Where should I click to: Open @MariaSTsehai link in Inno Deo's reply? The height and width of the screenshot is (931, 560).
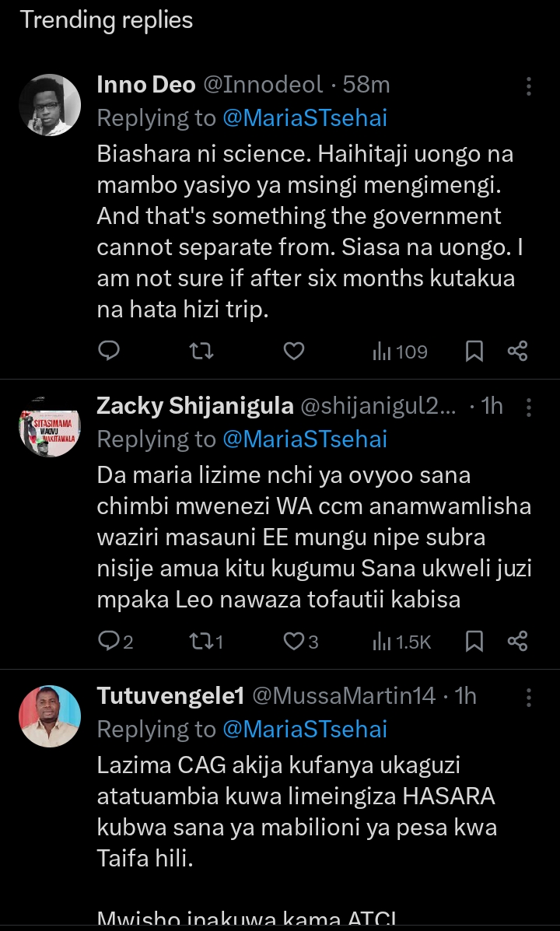point(305,117)
